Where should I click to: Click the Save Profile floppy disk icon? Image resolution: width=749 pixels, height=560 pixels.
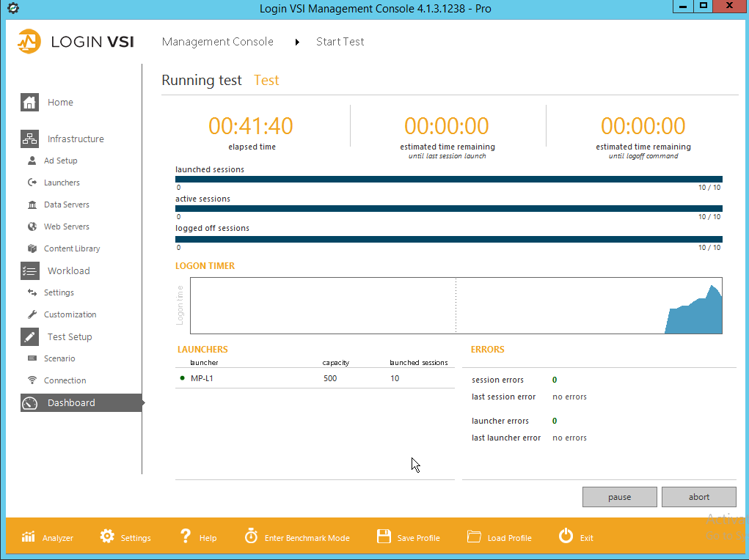[384, 536]
